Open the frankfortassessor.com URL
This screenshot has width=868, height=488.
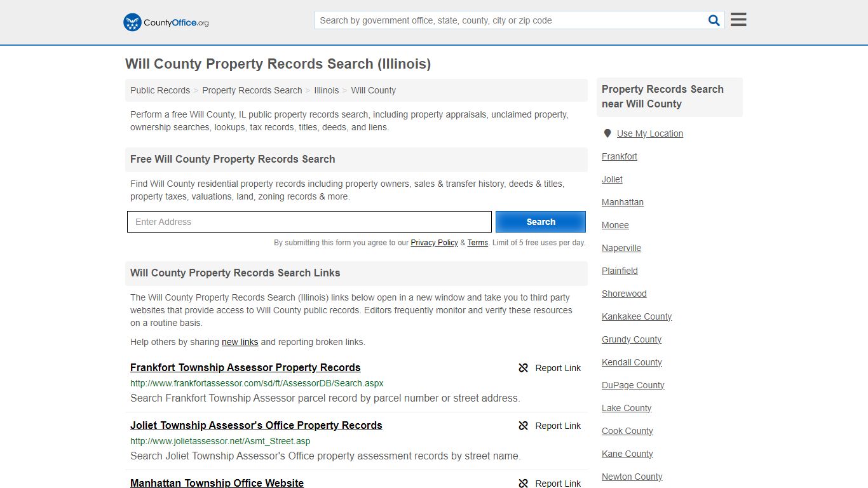[257, 383]
